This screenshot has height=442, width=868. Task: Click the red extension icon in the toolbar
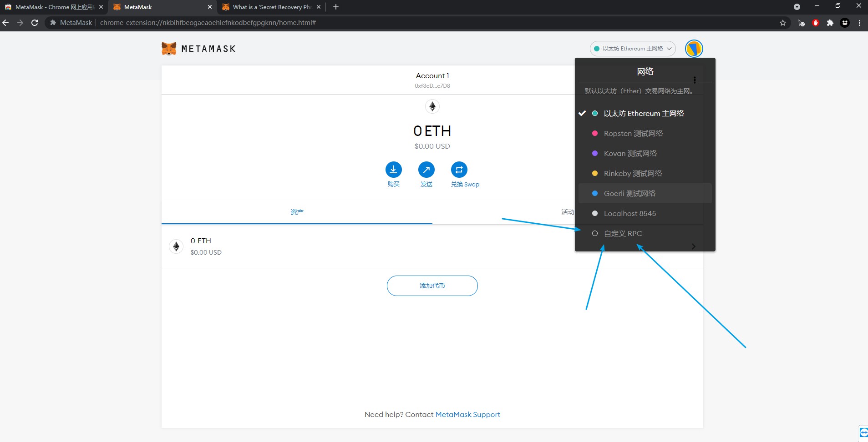click(816, 23)
